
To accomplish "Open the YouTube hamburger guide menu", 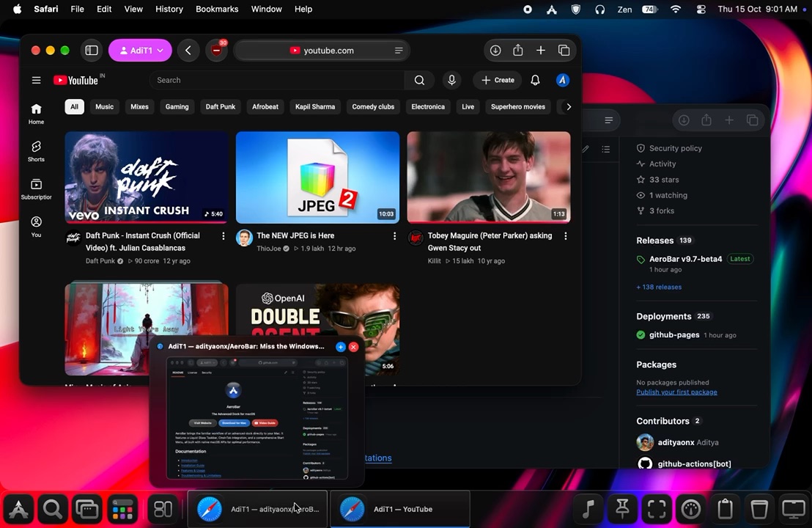I will click(x=36, y=81).
